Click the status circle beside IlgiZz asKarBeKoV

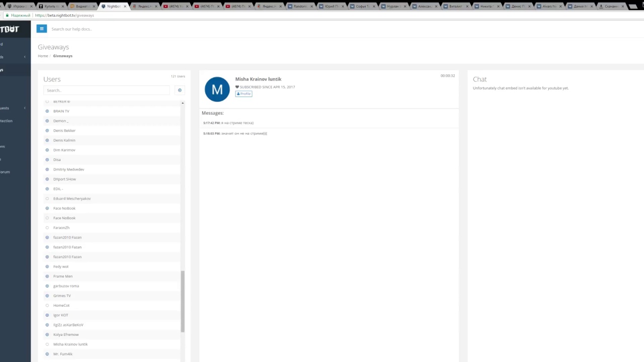pyautogui.click(x=47, y=325)
